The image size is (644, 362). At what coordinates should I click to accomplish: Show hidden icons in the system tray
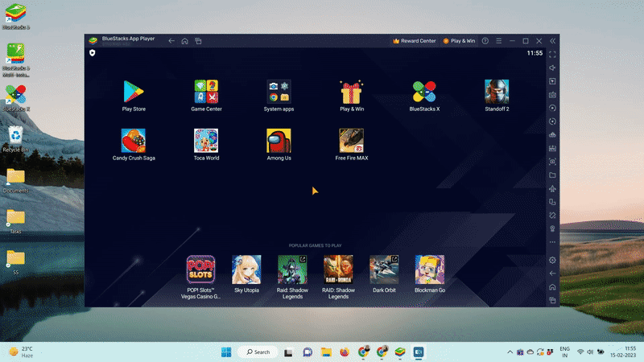[x=510, y=352]
